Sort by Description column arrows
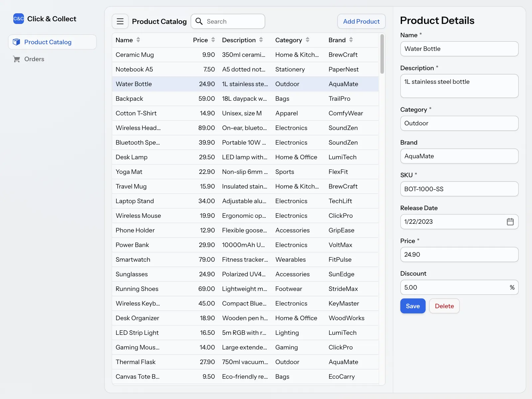Screen dimensions: 532x399 click(x=261, y=40)
